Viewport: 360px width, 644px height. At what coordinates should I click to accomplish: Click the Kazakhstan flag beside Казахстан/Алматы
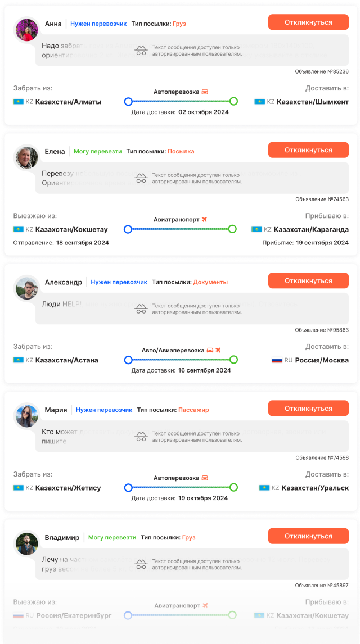(x=18, y=102)
